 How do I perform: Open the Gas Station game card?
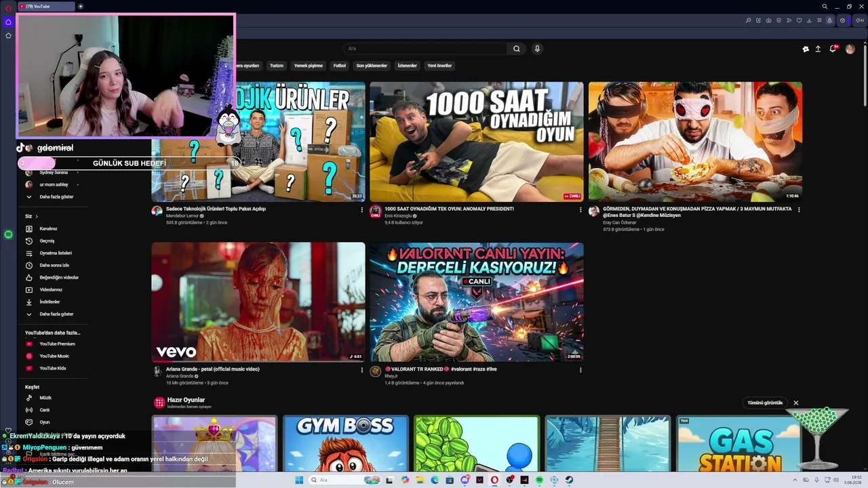739,443
